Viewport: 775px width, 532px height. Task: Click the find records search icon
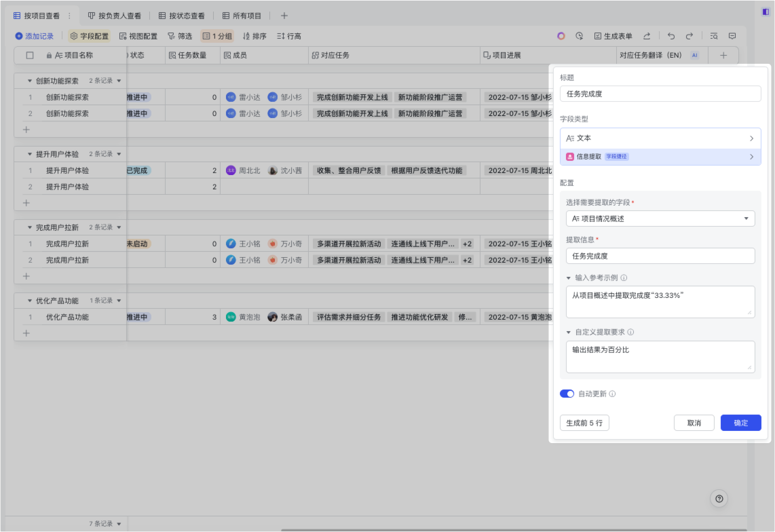click(714, 36)
